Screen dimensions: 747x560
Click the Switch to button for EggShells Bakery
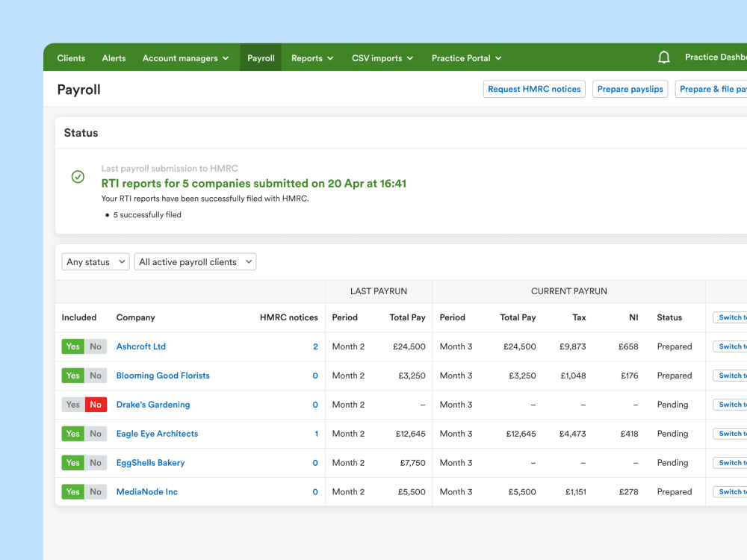pyautogui.click(x=730, y=463)
